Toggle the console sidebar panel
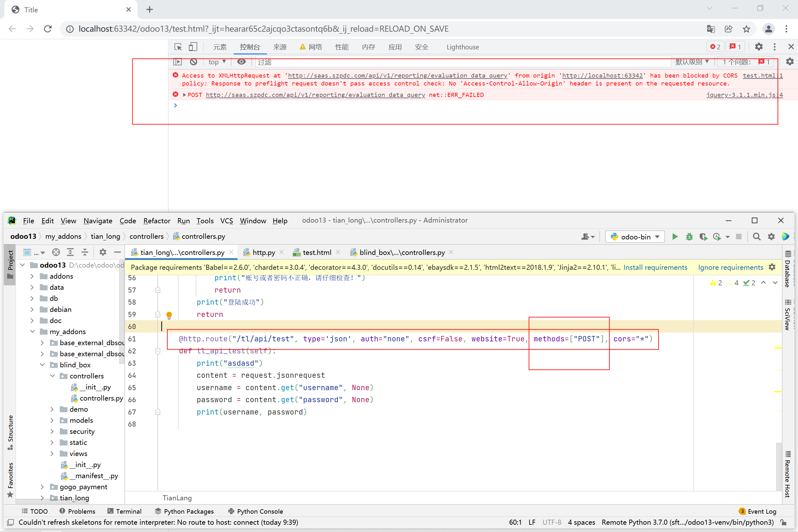This screenshot has height=532, width=798. [x=177, y=62]
